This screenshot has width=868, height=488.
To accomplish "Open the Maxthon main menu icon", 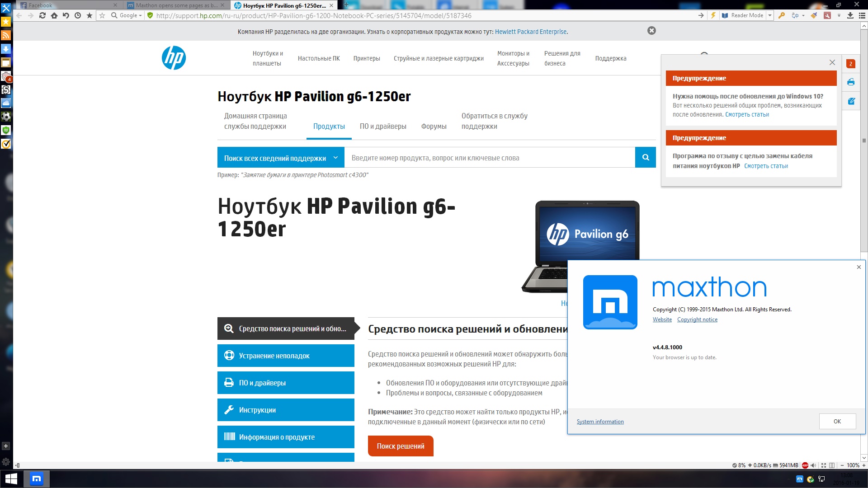I will click(x=862, y=15).
